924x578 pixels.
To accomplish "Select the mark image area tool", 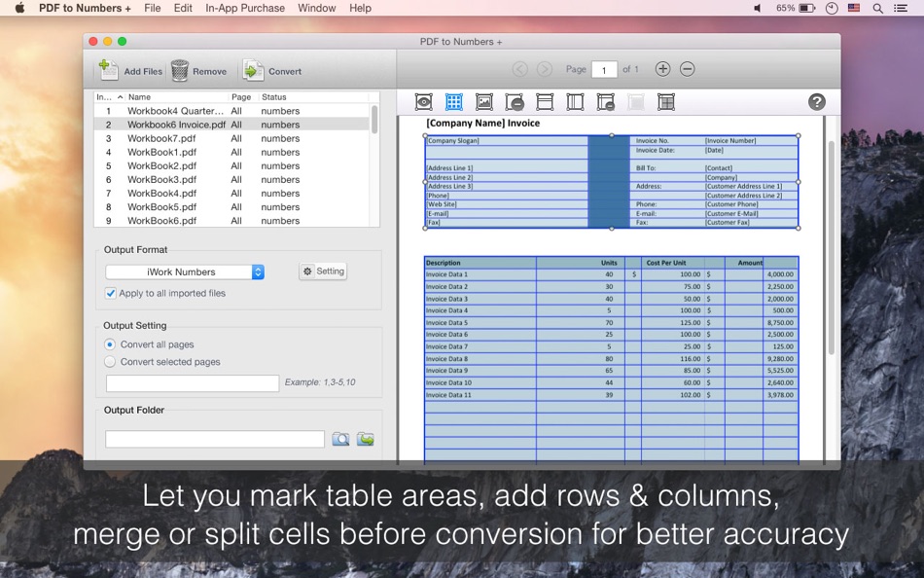I will 483,102.
